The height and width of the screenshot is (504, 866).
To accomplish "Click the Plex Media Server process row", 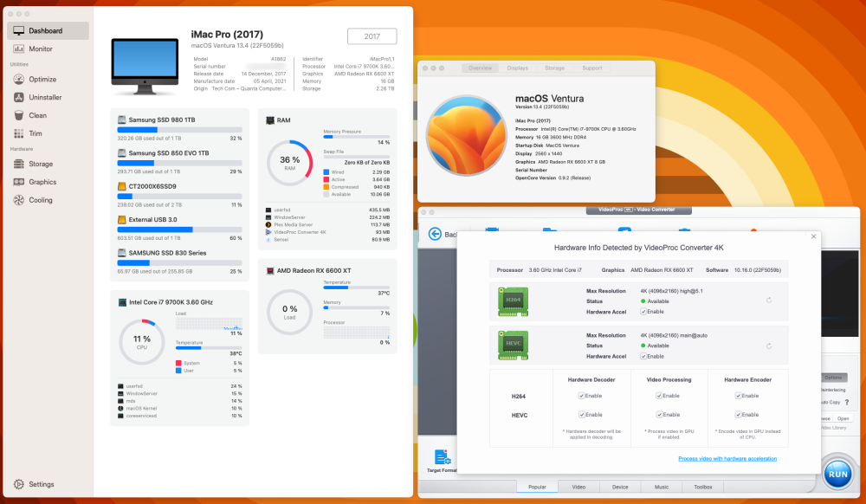I will tap(327, 225).
